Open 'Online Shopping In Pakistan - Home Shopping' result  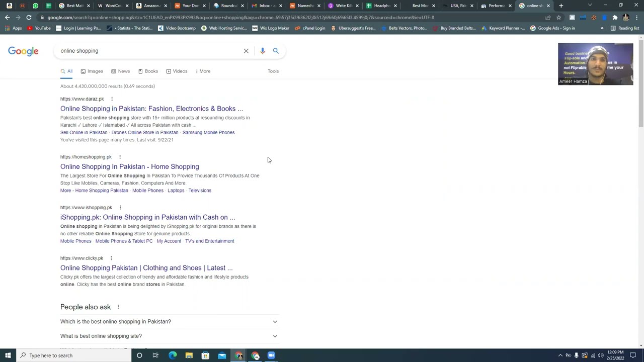click(x=130, y=166)
